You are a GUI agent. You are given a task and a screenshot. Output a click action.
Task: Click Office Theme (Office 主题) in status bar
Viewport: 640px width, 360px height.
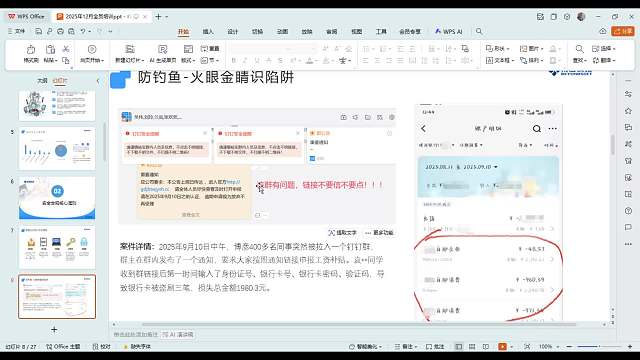pyautogui.click(x=63, y=347)
